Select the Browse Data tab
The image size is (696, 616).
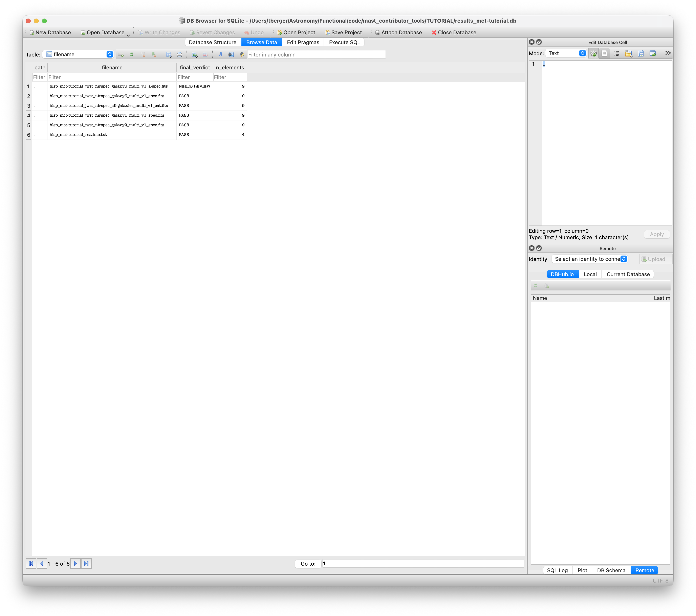click(262, 42)
